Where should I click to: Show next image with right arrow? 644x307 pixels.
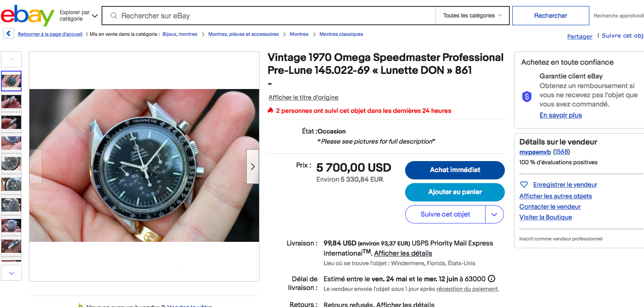pos(253,167)
